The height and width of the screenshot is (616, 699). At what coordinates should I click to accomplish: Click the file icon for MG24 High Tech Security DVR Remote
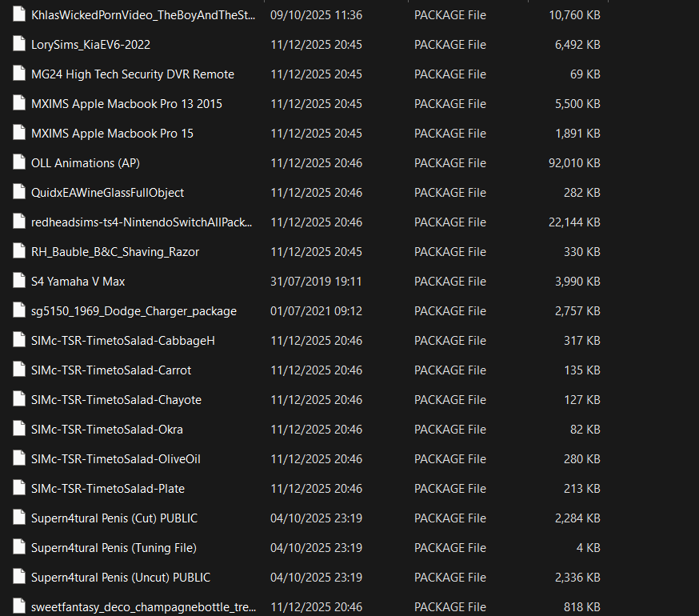coord(19,74)
